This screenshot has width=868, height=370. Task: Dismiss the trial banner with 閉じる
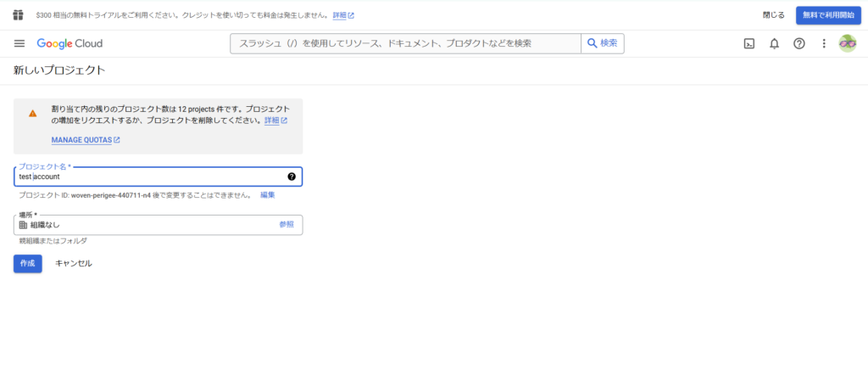coord(773,14)
